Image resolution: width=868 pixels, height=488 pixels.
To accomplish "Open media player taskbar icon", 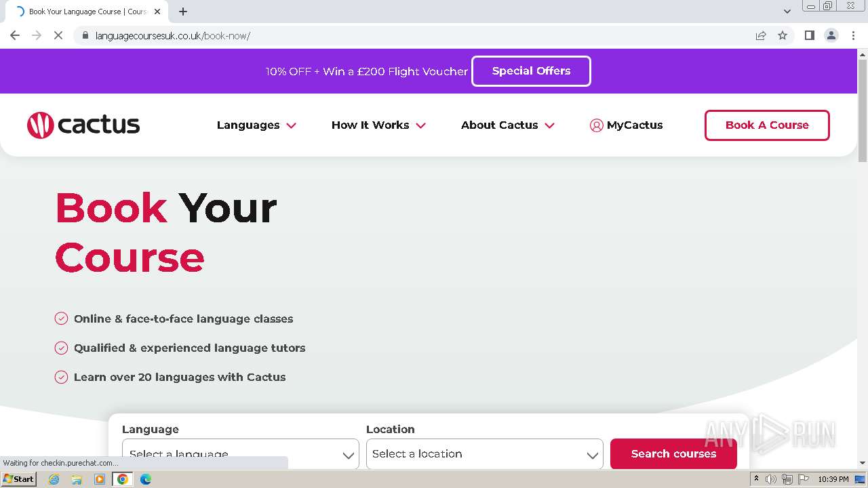I will pyautogui.click(x=100, y=479).
